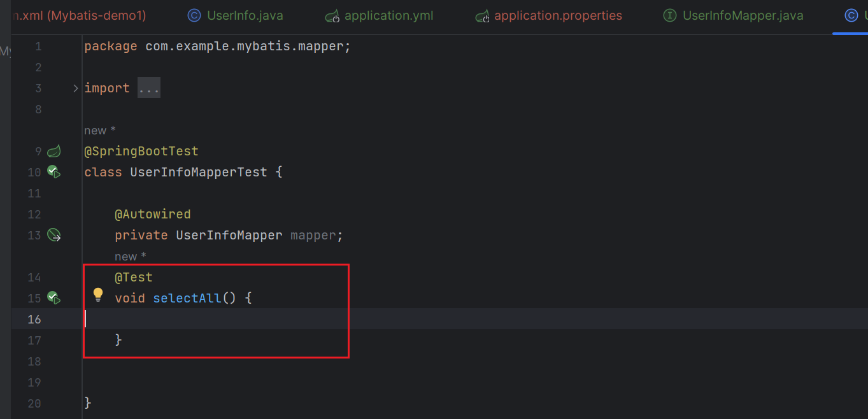Image resolution: width=868 pixels, height=419 pixels.
Task: Click the 'new *' hint above @SpringBootTest
Action: click(x=100, y=131)
